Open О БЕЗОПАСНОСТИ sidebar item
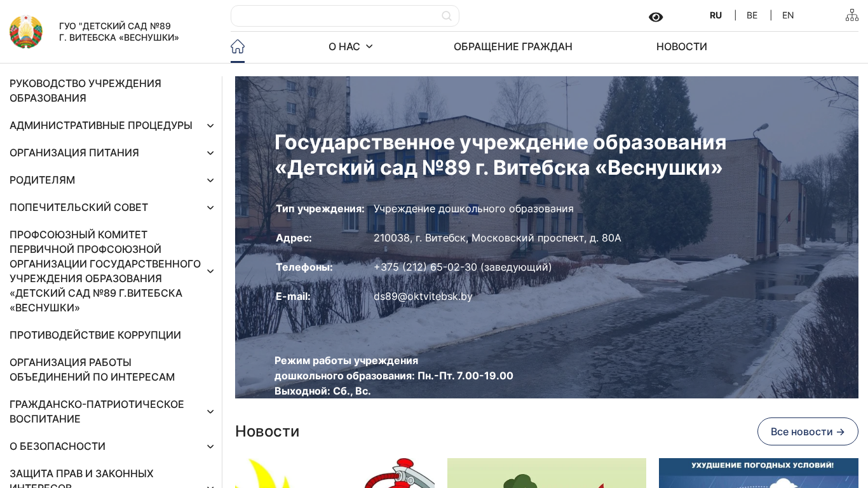Screen dimensions: 868x488 pyautogui.click(x=57, y=447)
